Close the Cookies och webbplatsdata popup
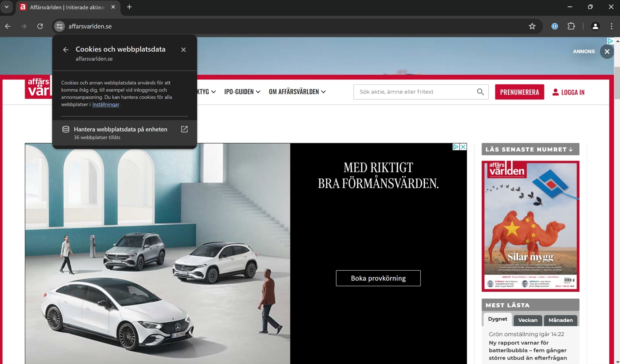The width and height of the screenshot is (620, 364). [183, 50]
